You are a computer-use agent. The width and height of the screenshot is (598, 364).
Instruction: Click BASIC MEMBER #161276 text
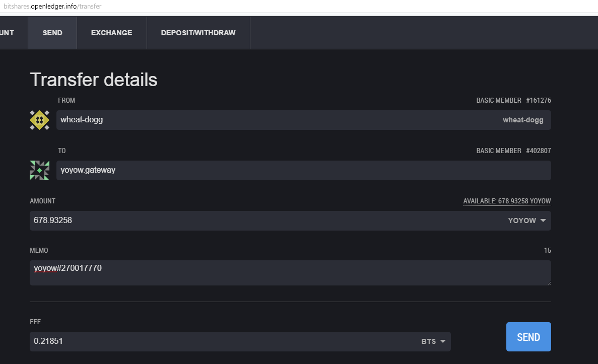(x=513, y=100)
